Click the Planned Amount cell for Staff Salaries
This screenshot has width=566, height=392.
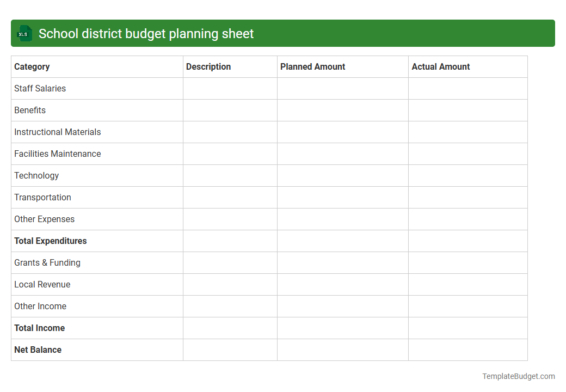coord(342,88)
